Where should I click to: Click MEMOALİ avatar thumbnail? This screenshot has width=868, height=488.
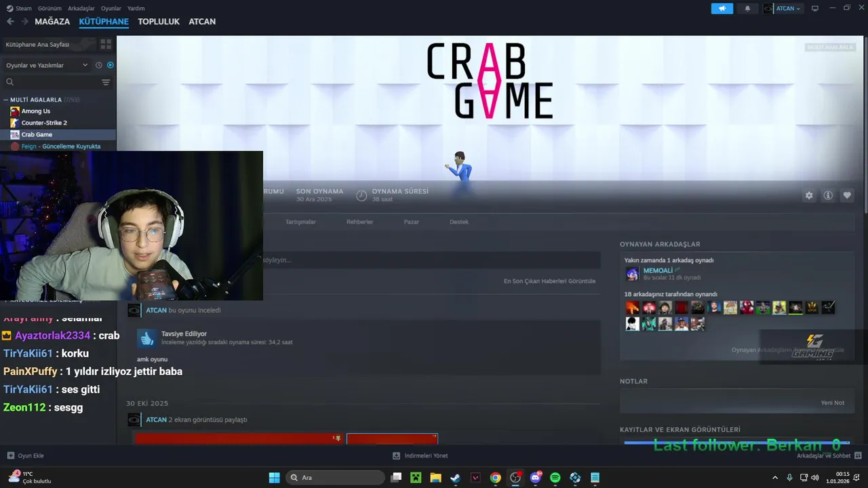[632, 274]
